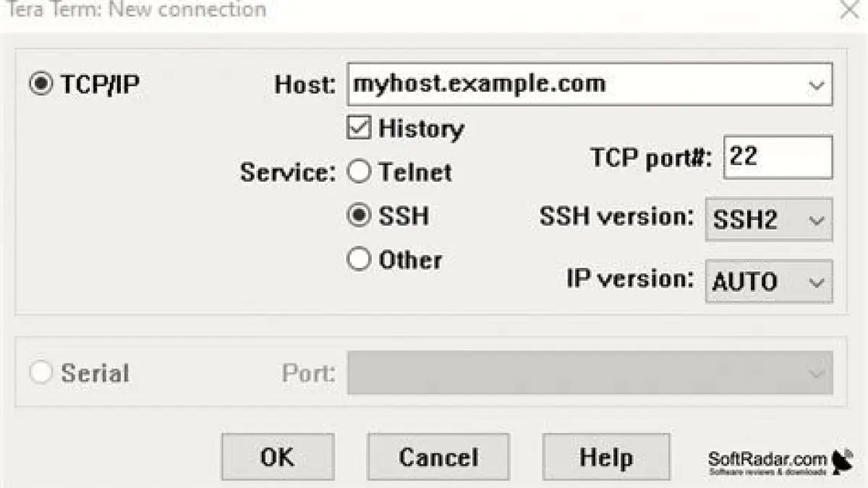Open the IP version dropdown
Screen dimensions: 868x488
(768, 281)
